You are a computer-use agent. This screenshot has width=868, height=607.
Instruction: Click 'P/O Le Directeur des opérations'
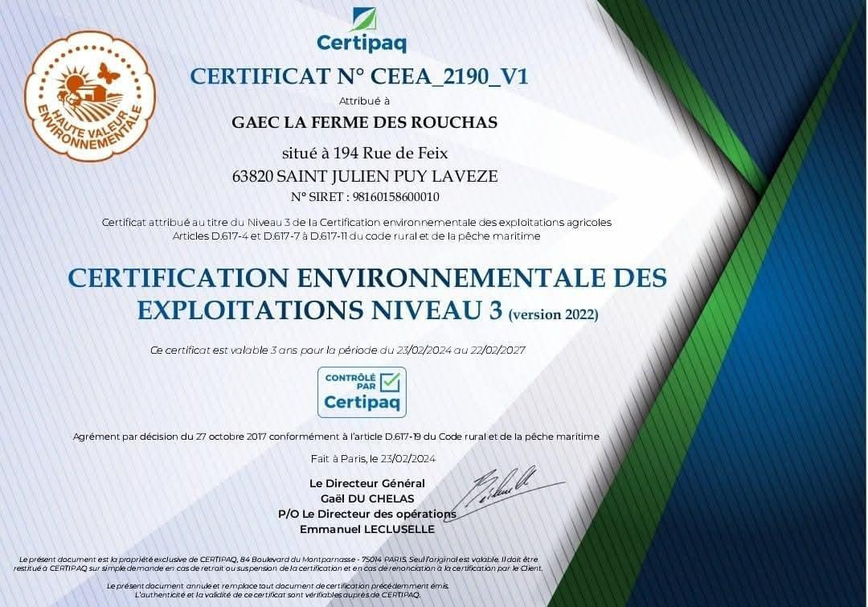[367, 514]
